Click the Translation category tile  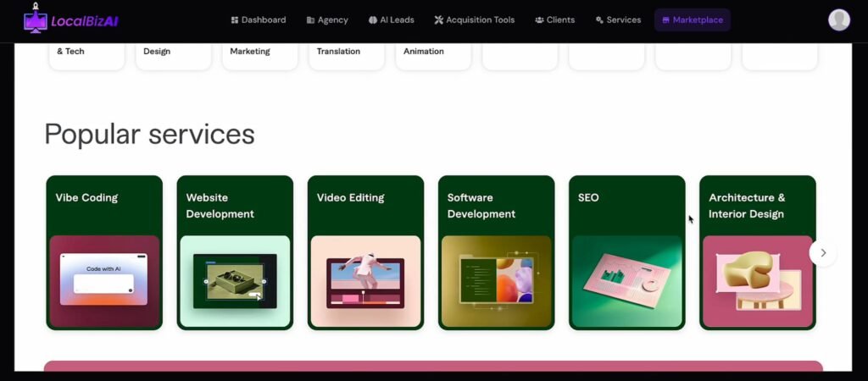click(346, 53)
